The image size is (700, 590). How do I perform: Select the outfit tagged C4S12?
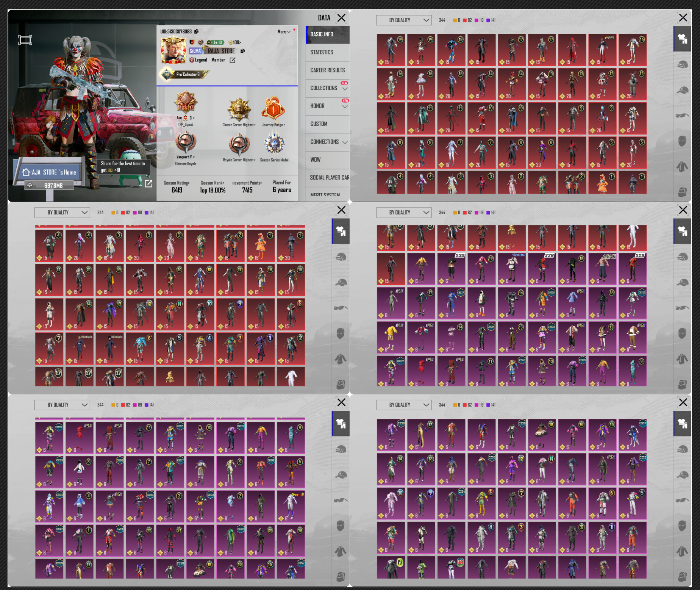49,540
